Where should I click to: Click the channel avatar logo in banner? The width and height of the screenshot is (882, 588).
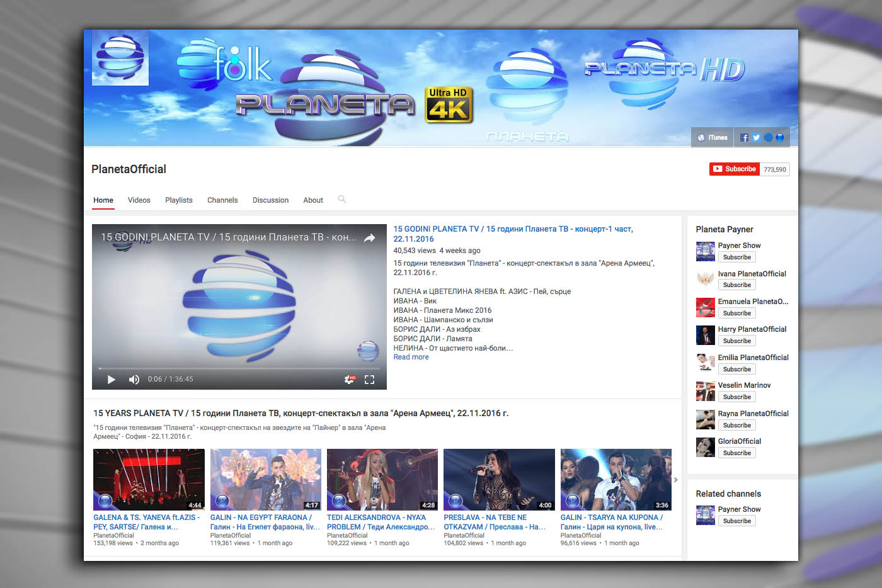[120, 57]
